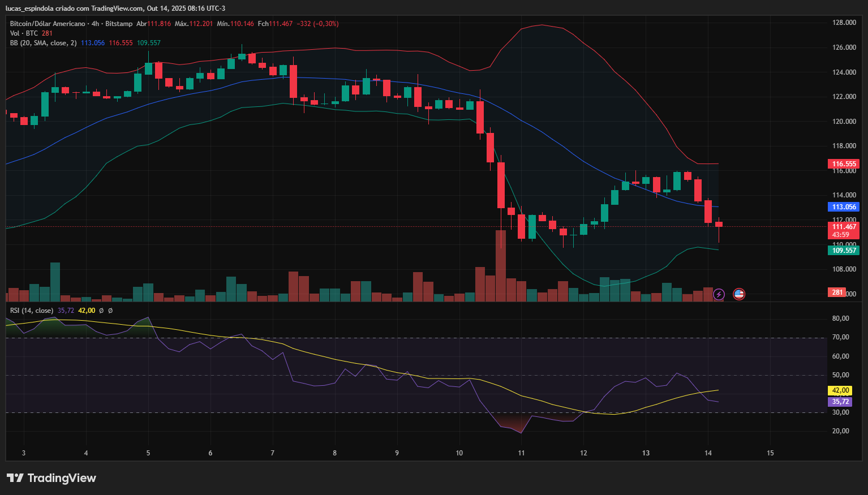The height and width of the screenshot is (495, 868).
Task: Click the purple lightning bolt event icon
Action: pos(719,294)
